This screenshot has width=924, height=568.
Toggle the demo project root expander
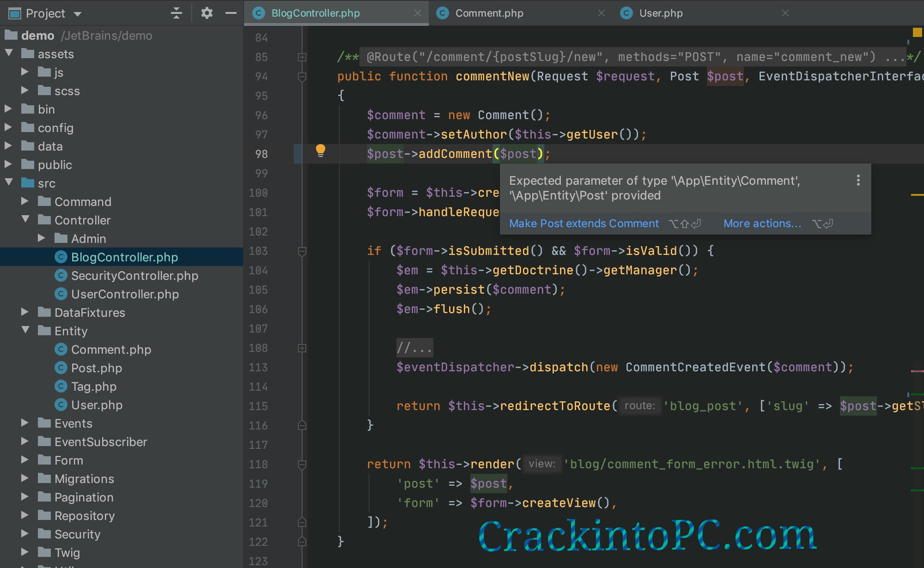tap(5, 35)
